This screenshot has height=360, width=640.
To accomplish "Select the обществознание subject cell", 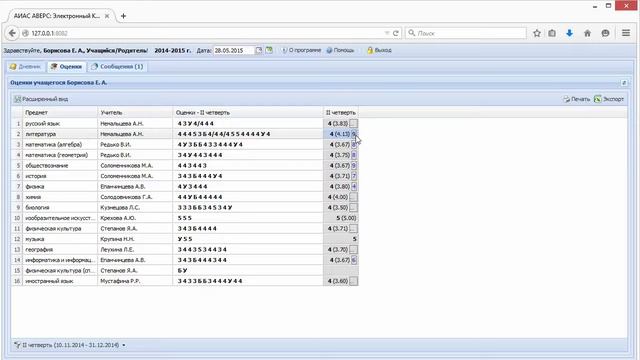I will 60,166.
